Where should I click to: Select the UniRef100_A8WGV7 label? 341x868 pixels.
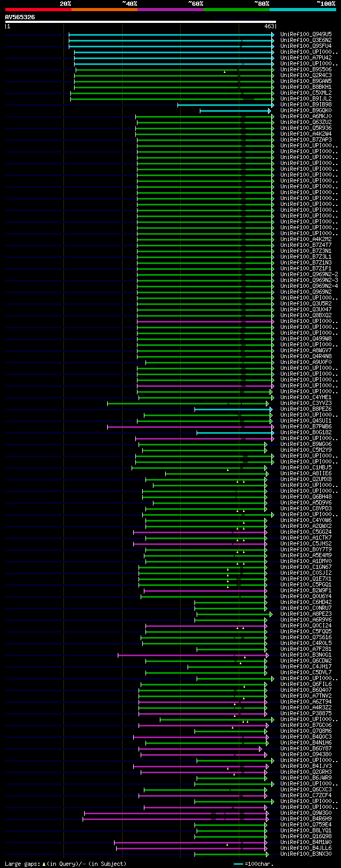[x=306, y=350]
